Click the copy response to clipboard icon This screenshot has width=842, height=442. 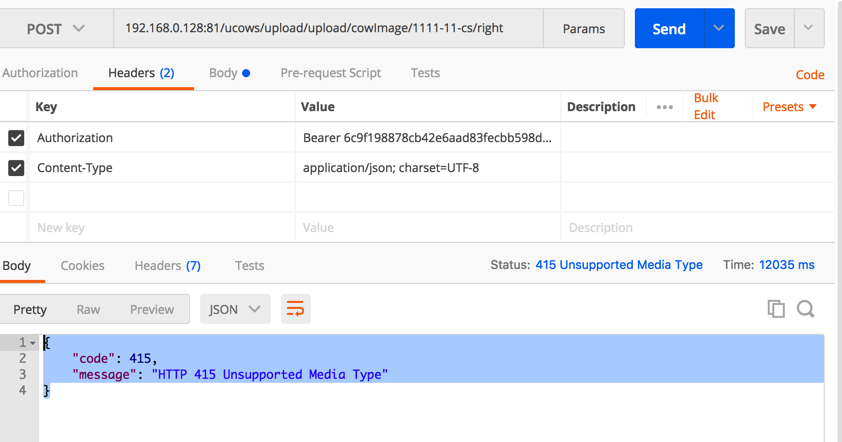pos(776,309)
